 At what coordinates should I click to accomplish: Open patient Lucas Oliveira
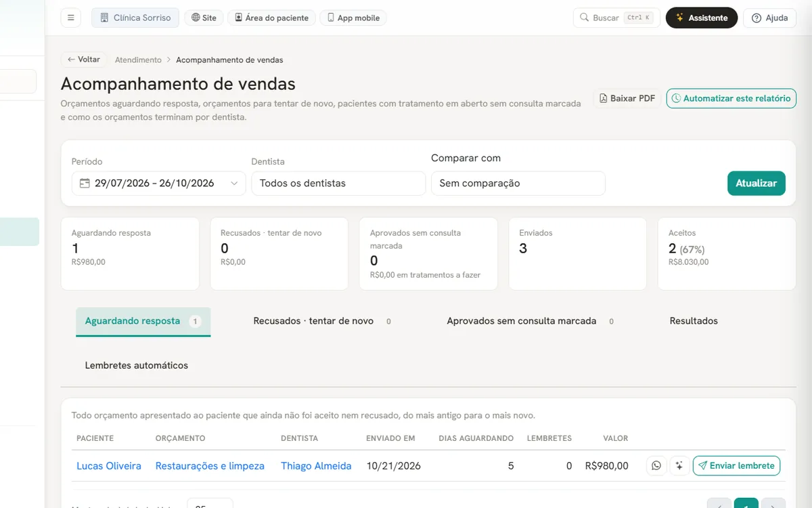pos(109,465)
